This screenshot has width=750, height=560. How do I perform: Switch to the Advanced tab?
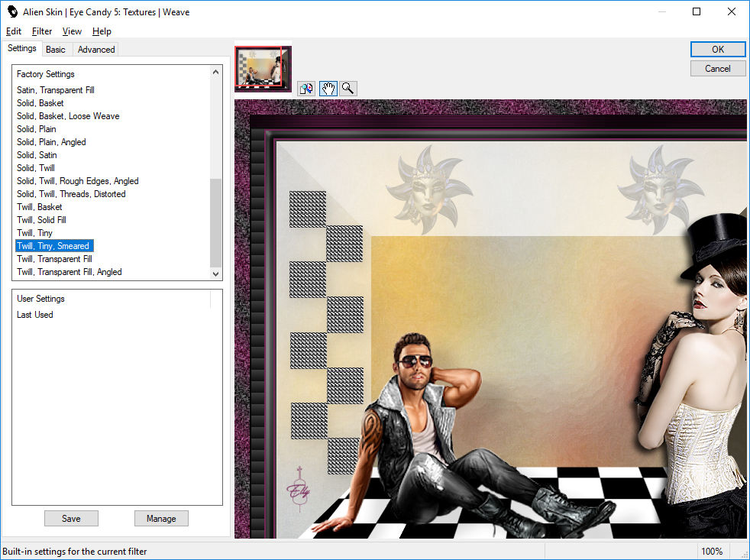click(96, 50)
